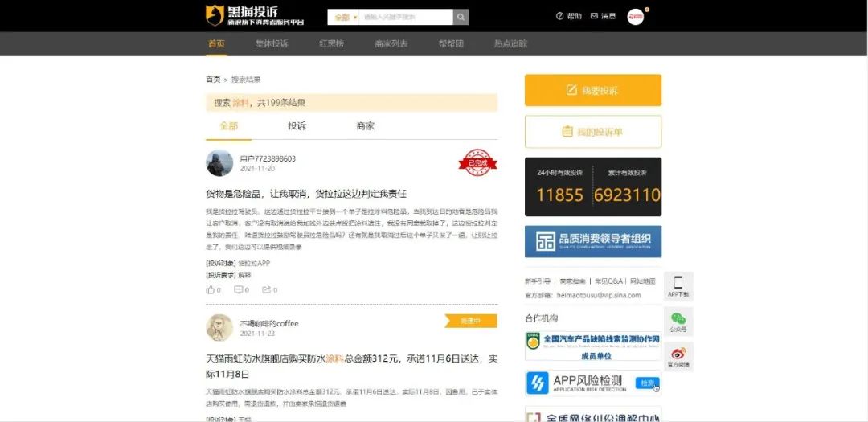Image resolution: width=868 pixels, height=422 pixels.
Task: Click the 检测 button on APP banner
Action: (x=647, y=383)
